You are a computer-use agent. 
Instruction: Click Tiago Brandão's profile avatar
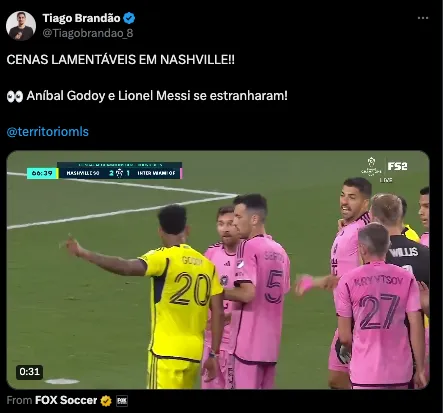[21, 26]
